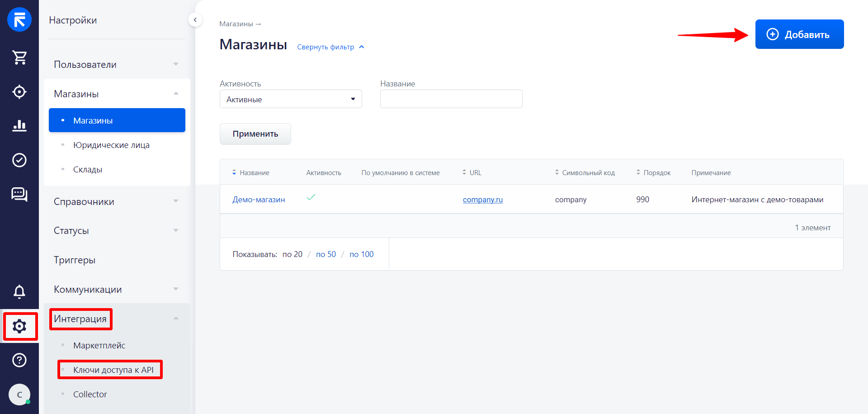Click the crosshair target icon in sidebar
868x414 pixels.
(x=19, y=92)
